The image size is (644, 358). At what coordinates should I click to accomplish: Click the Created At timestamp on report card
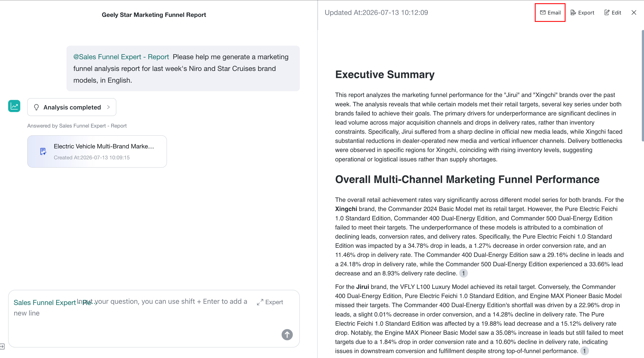coord(92,157)
